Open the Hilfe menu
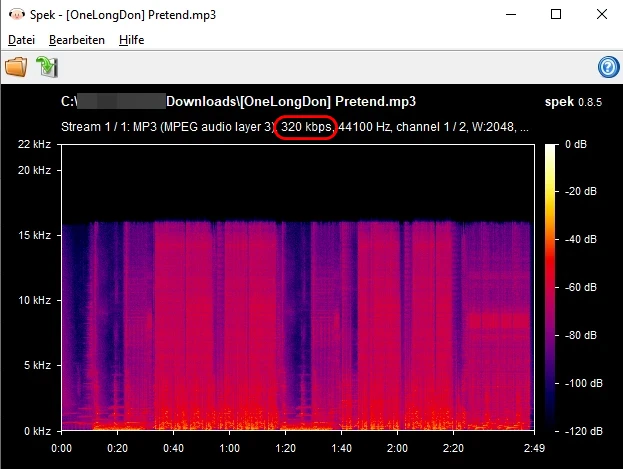This screenshot has height=469, width=623. pyautogui.click(x=132, y=40)
